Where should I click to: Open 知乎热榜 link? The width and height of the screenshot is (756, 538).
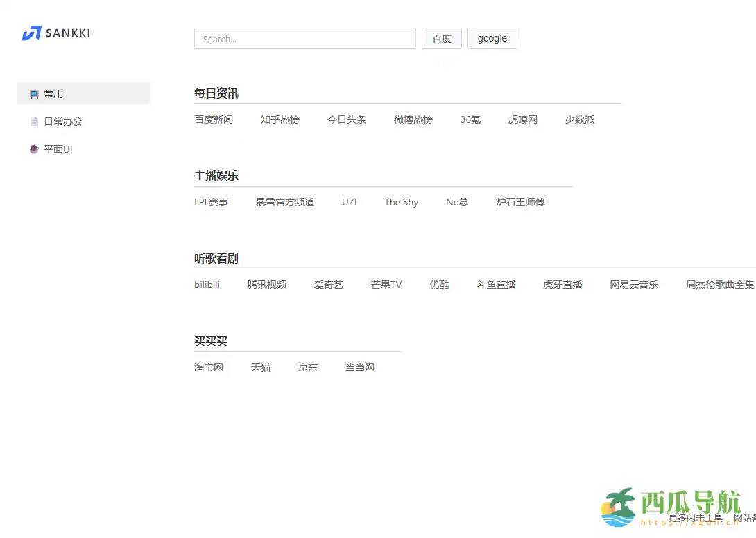click(280, 119)
